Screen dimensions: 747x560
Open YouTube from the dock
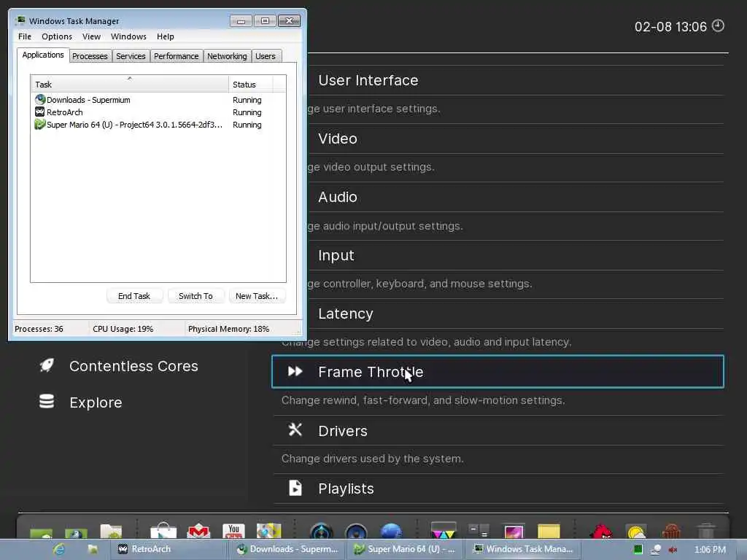point(233,531)
